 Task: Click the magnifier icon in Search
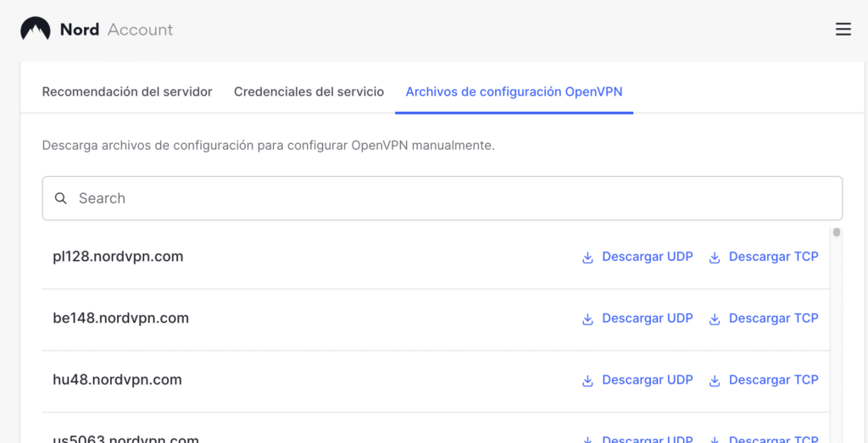61,198
